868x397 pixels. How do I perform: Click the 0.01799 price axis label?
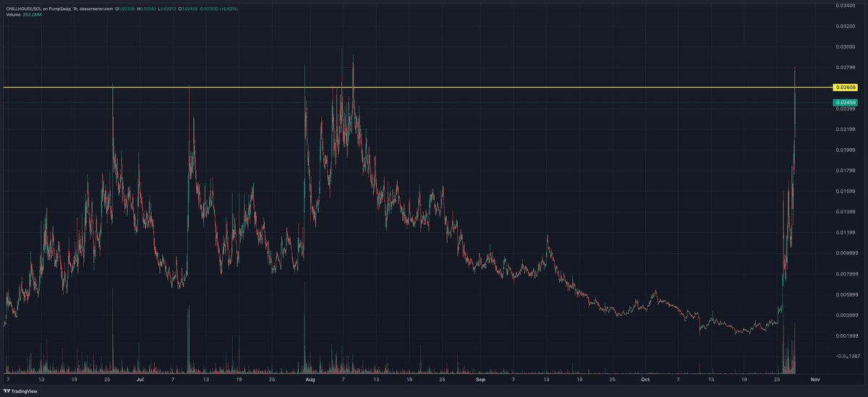click(846, 171)
